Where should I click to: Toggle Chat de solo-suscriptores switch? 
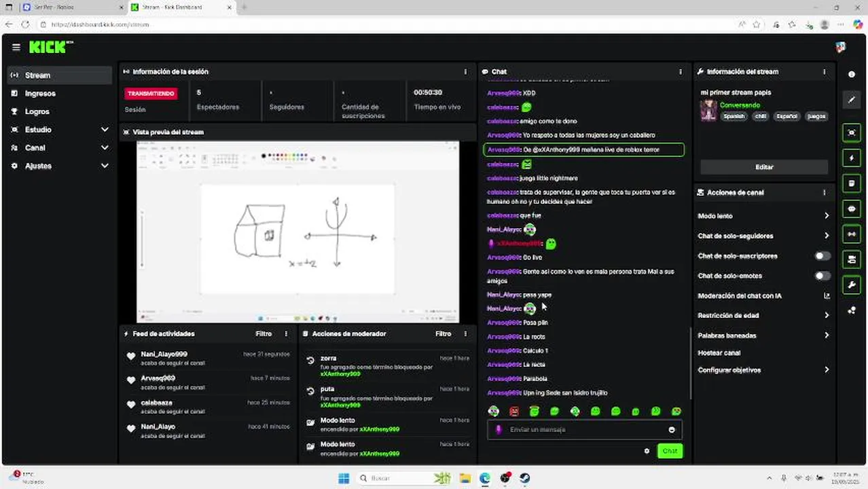822,256
